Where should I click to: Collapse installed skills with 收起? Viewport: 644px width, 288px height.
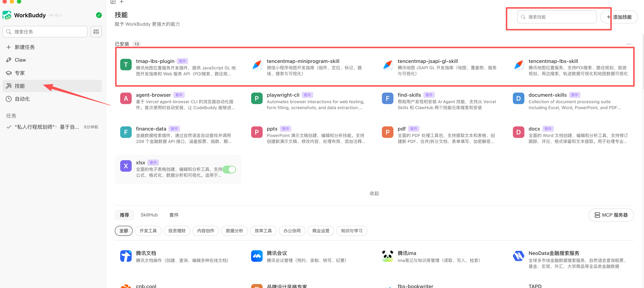[374, 193]
